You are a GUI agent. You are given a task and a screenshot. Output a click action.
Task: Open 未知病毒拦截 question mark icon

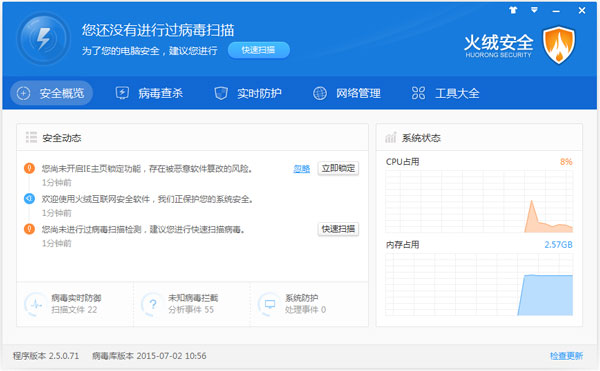click(153, 304)
